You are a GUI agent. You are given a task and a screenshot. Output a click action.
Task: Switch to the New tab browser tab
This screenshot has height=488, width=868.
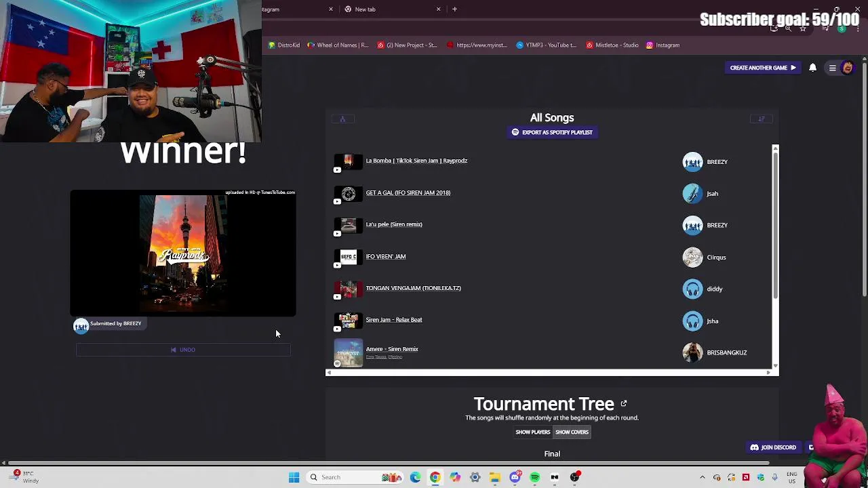tap(393, 9)
